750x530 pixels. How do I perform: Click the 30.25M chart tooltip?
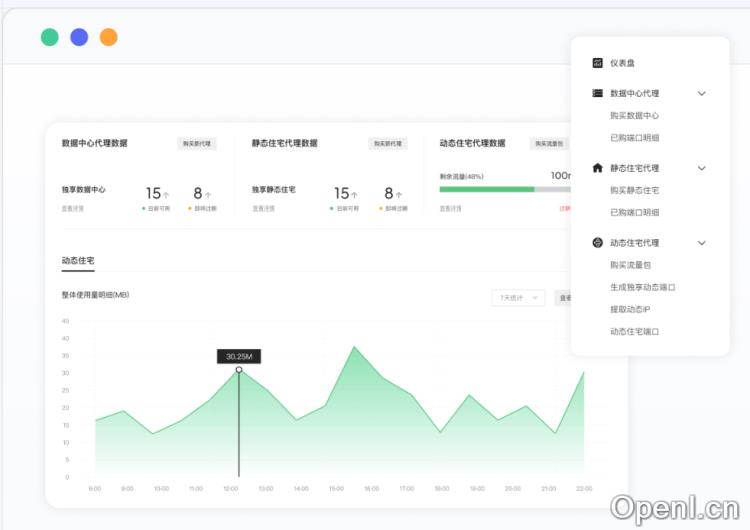[x=239, y=356]
